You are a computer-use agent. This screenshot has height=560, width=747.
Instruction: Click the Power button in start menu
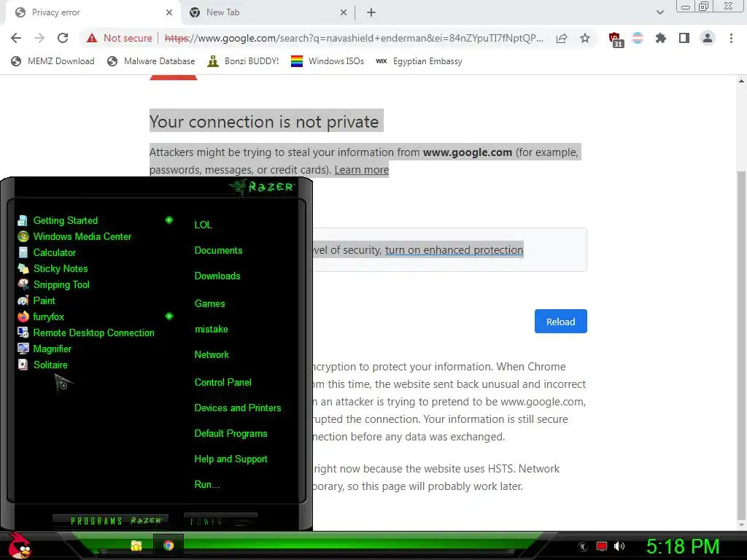click(x=220, y=521)
